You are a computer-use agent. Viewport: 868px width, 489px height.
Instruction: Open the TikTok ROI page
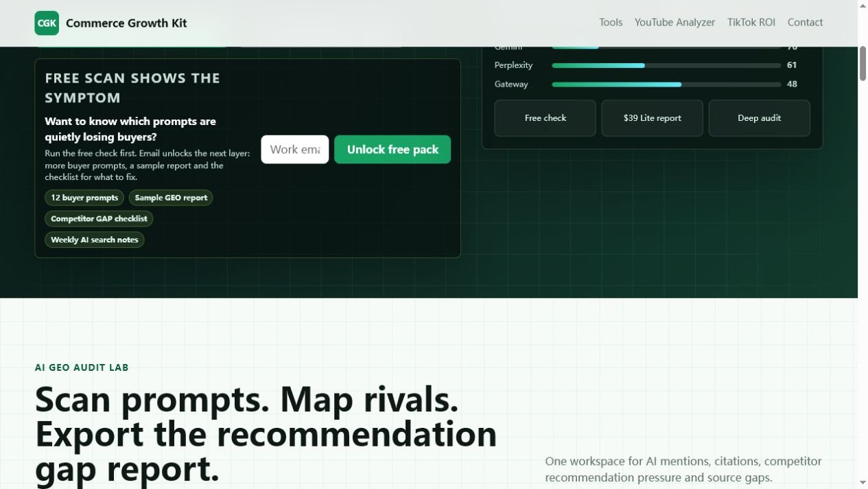(751, 22)
